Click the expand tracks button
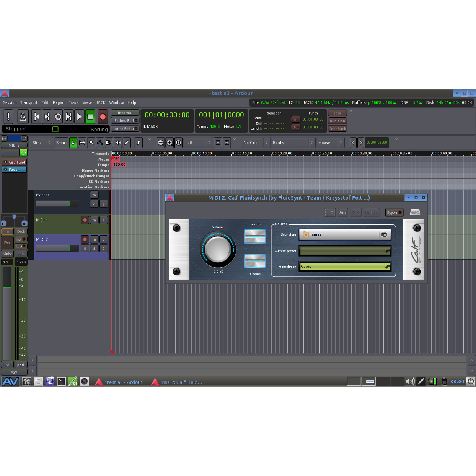This screenshot has width=476, height=476. [227, 142]
